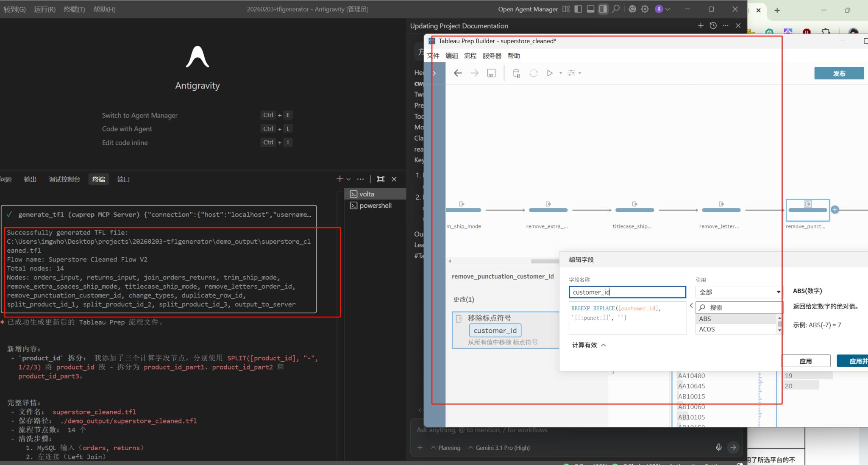868x465 pixels.
Task: Click the plus icon after the remove_punct step
Action: click(835, 209)
